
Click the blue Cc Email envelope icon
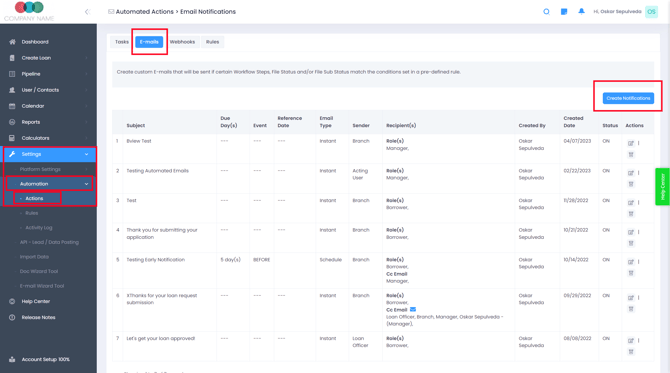point(413,309)
